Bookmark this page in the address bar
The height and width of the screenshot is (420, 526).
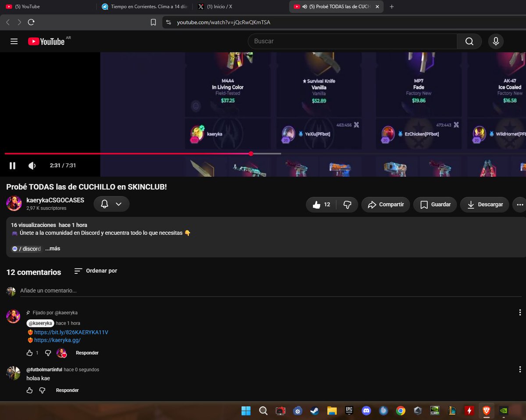[x=153, y=22]
